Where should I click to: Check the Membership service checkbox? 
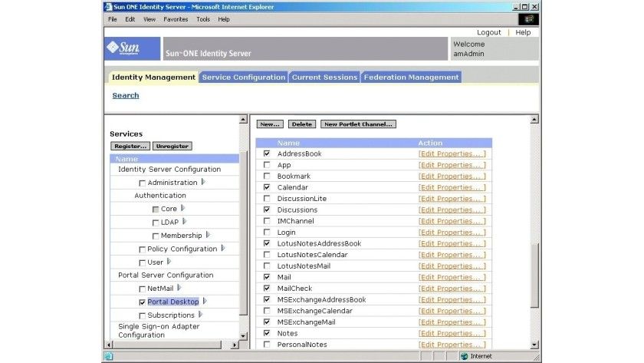point(155,236)
